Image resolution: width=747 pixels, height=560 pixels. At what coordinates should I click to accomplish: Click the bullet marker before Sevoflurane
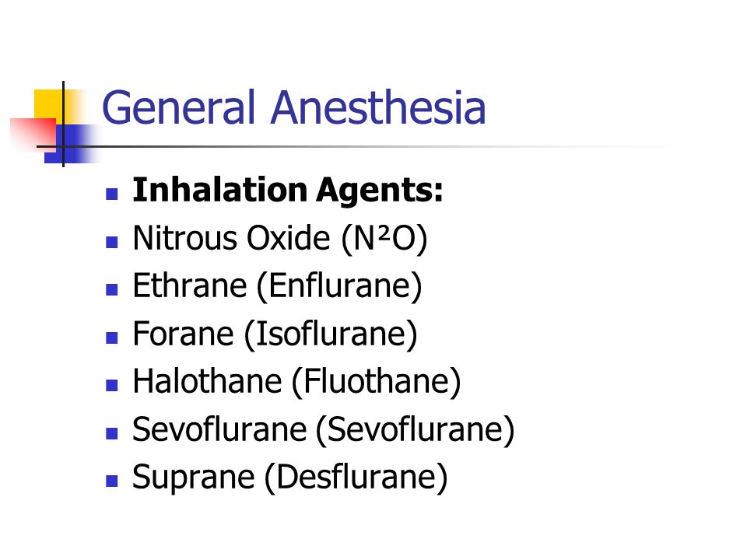[112, 433]
